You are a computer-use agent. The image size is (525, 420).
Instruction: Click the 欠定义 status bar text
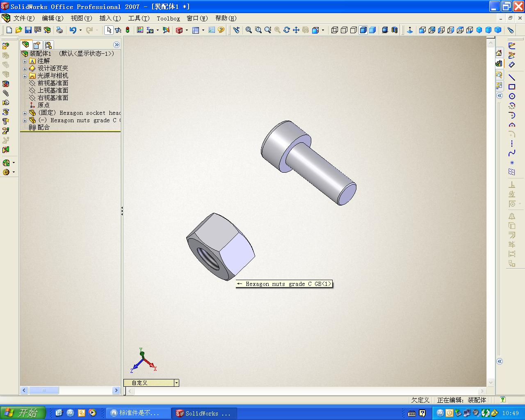click(420, 400)
